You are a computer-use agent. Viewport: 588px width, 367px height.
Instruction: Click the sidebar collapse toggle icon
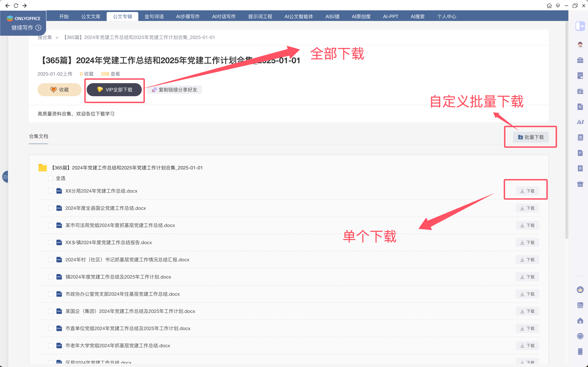(580, 26)
